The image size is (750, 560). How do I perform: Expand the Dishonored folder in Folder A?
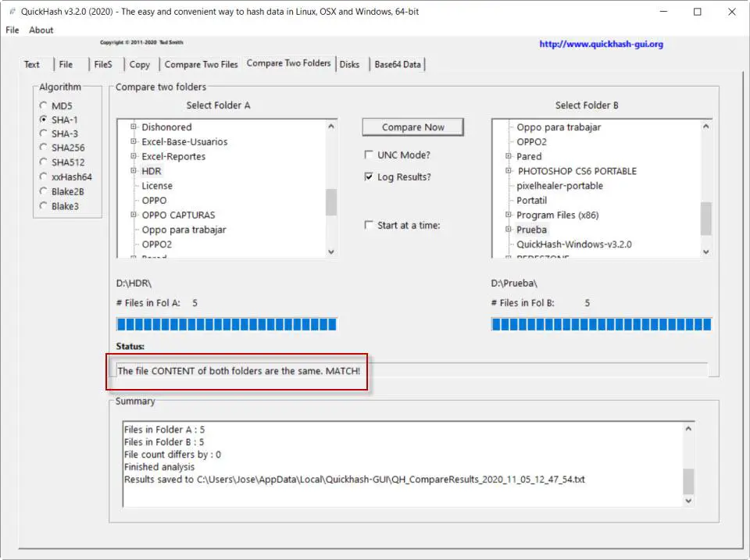tap(134, 127)
